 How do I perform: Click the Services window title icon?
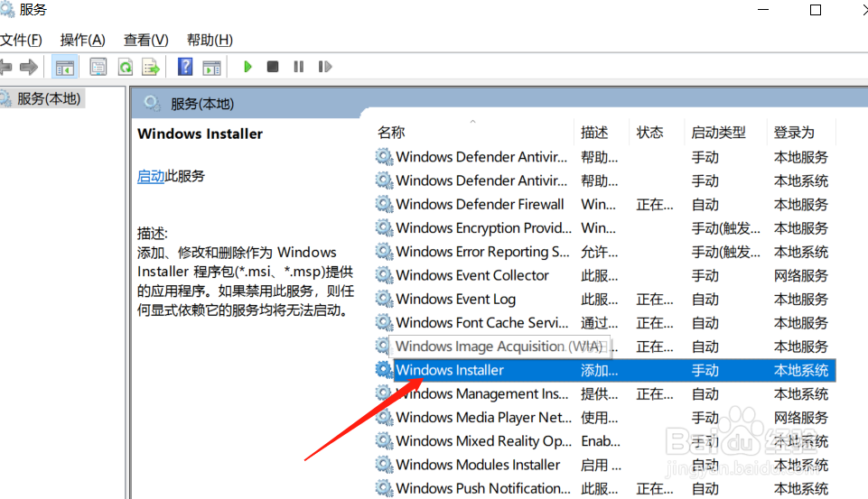[x=6, y=9]
